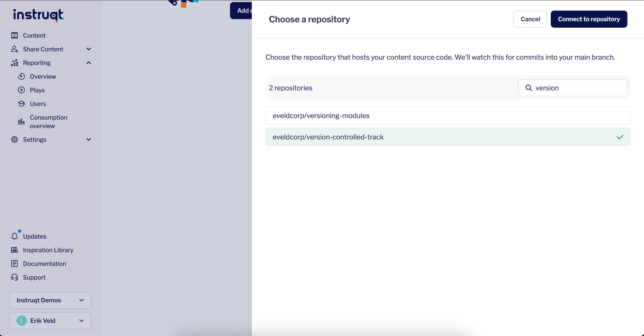This screenshot has width=644, height=336.
Task: Open the Instruqt Demos team dropdown
Action: [x=50, y=300]
